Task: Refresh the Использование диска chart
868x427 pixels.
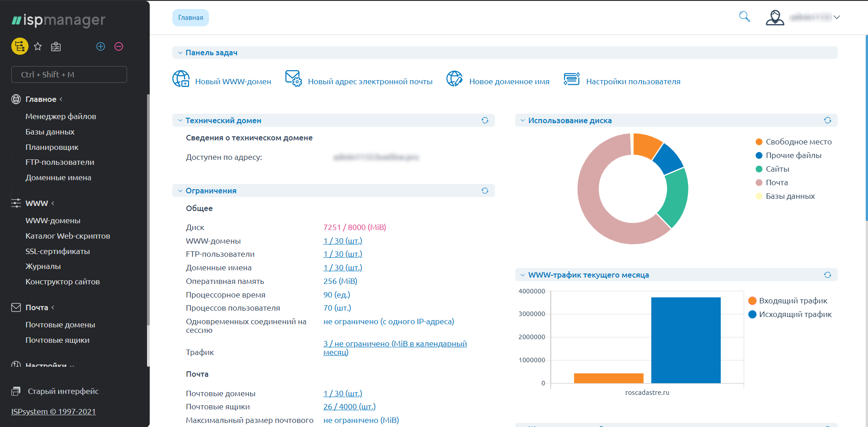Action: [x=827, y=120]
